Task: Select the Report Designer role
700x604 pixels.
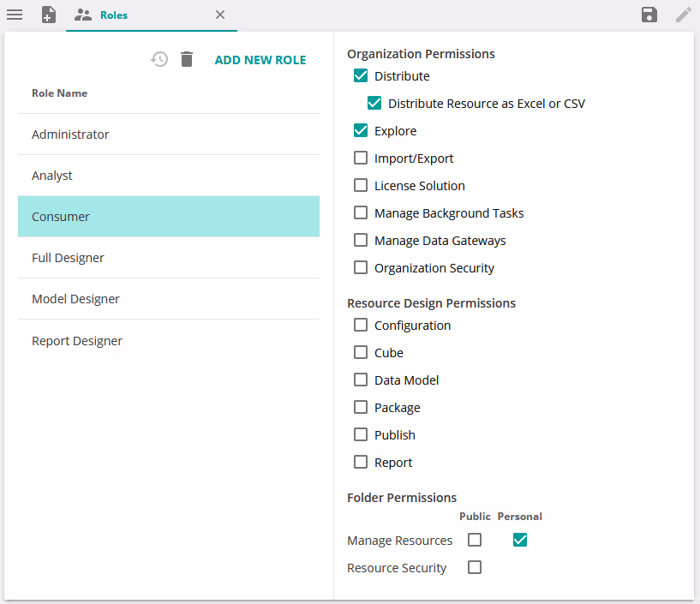Action: tap(77, 341)
